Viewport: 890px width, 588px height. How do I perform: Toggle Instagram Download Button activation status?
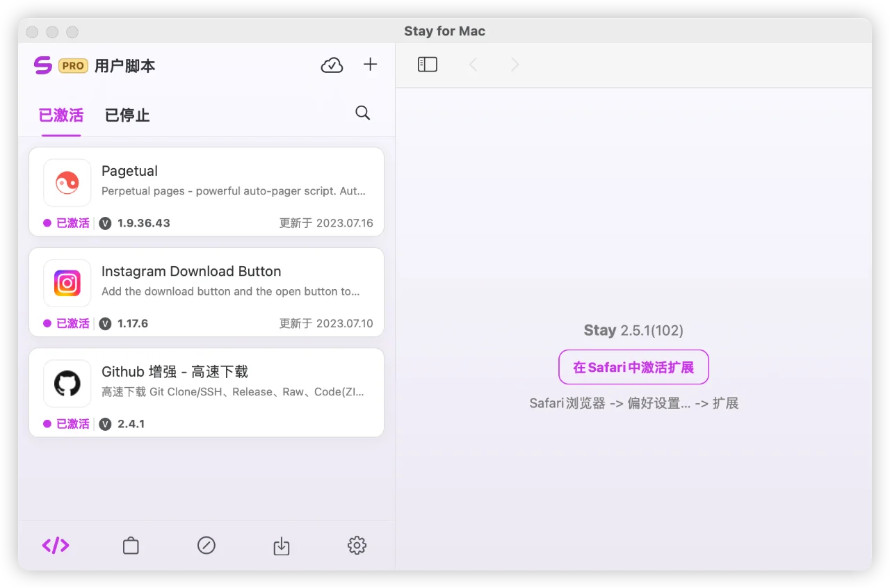tap(68, 322)
